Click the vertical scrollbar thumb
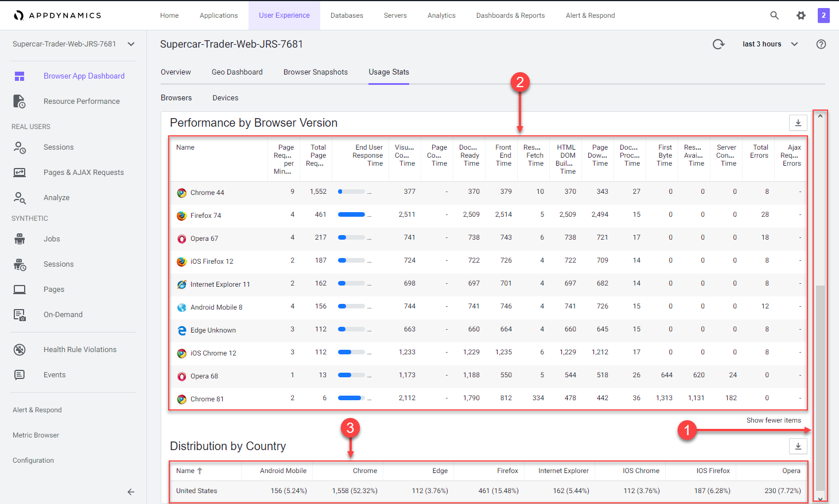This screenshot has width=839, height=504. 821,388
